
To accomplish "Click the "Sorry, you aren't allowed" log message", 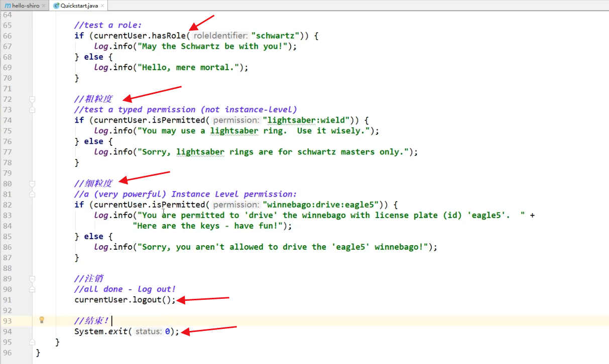I will 283,247.
